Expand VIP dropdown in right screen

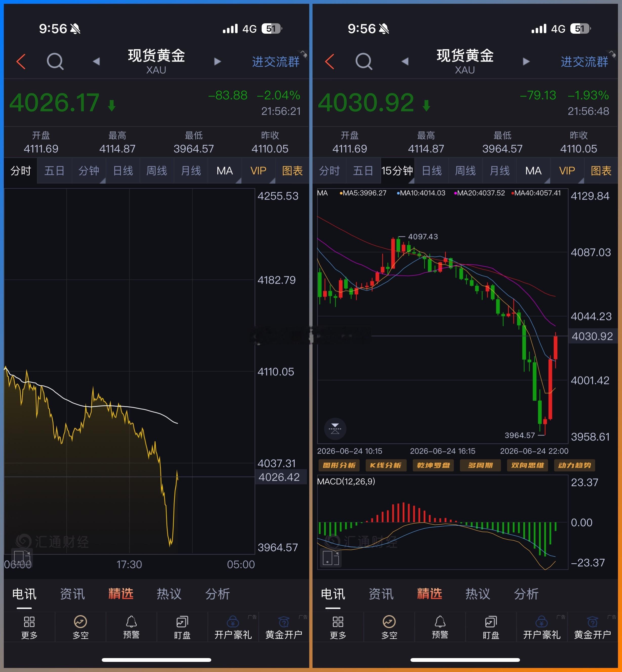567,171
